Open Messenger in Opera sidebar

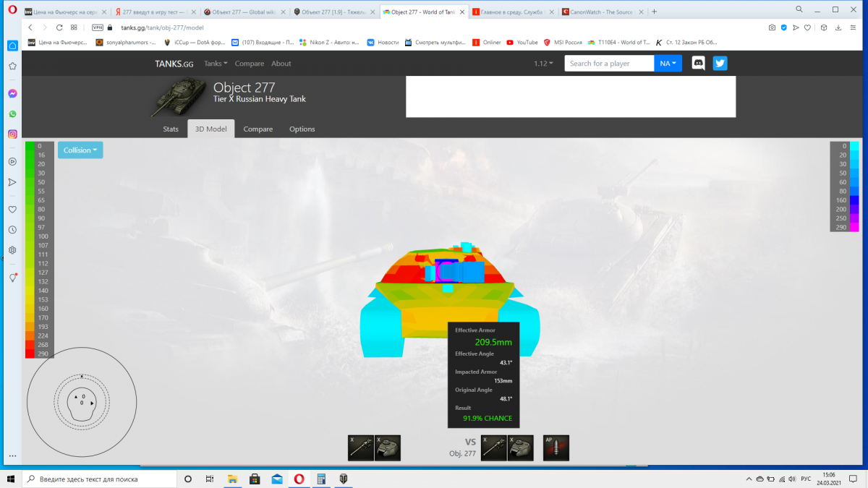click(12, 93)
